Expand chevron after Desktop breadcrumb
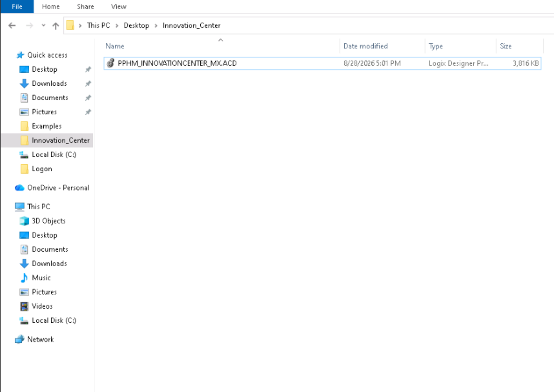The height and width of the screenshot is (392, 554). (156, 25)
